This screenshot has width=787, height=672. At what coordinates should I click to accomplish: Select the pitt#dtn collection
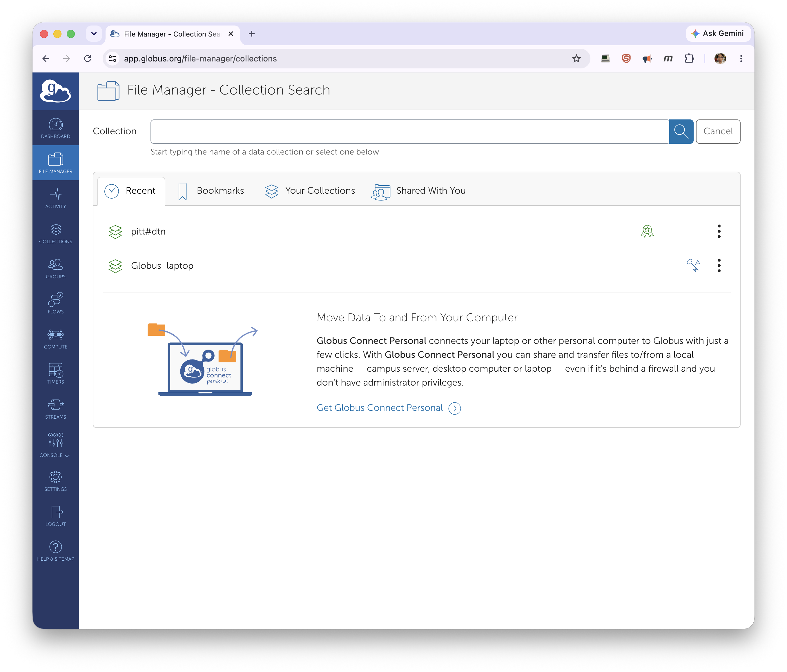click(148, 232)
